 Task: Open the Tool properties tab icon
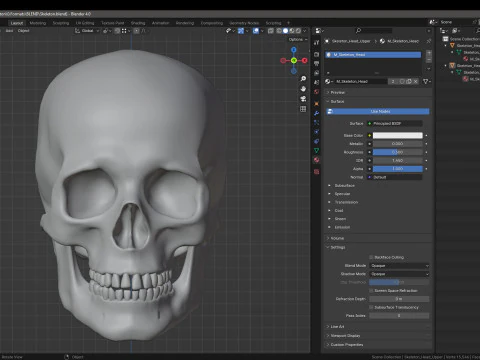(x=316, y=43)
